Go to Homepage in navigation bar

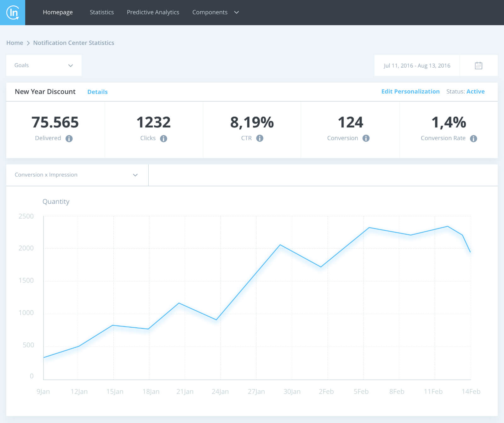click(58, 12)
